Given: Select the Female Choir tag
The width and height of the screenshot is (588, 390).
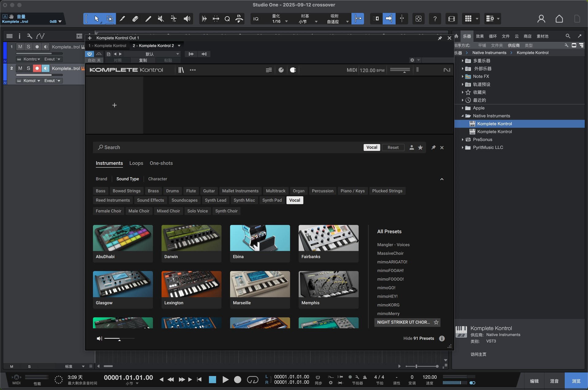Looking at the screenshot, I should [x=108, y=211].
